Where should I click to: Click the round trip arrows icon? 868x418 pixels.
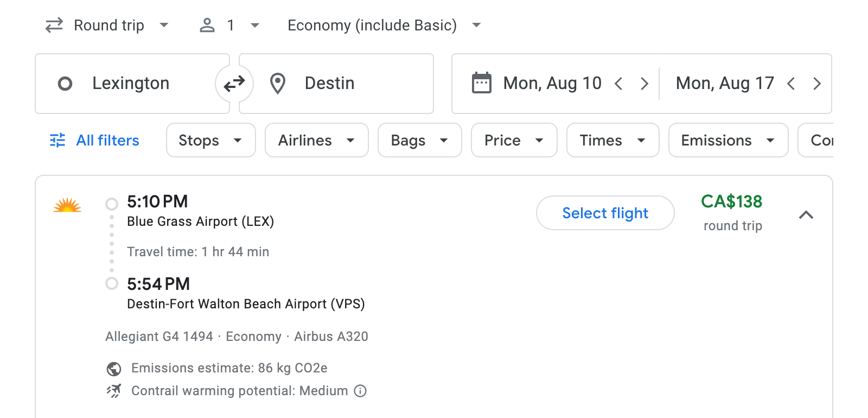pyautogui.click(x=54, y=25)
